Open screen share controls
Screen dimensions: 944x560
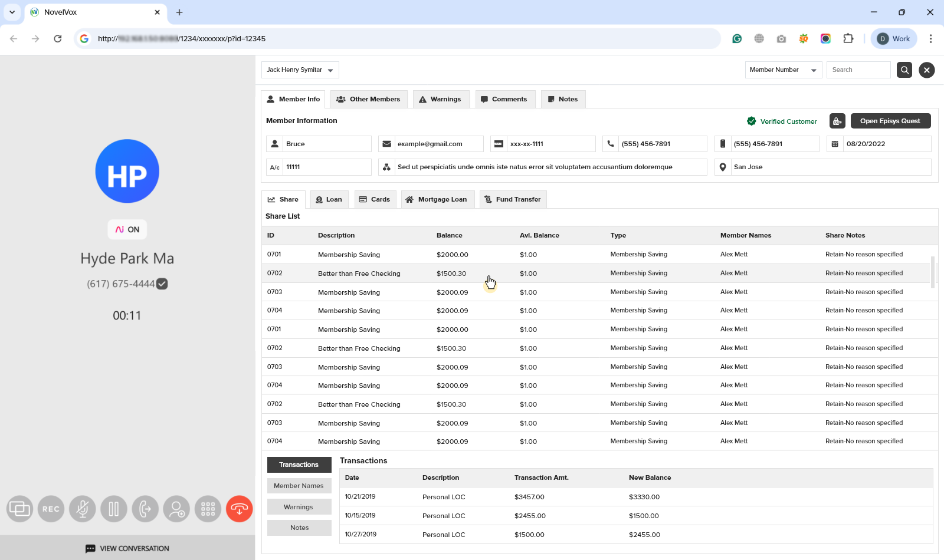coord(19,509)
